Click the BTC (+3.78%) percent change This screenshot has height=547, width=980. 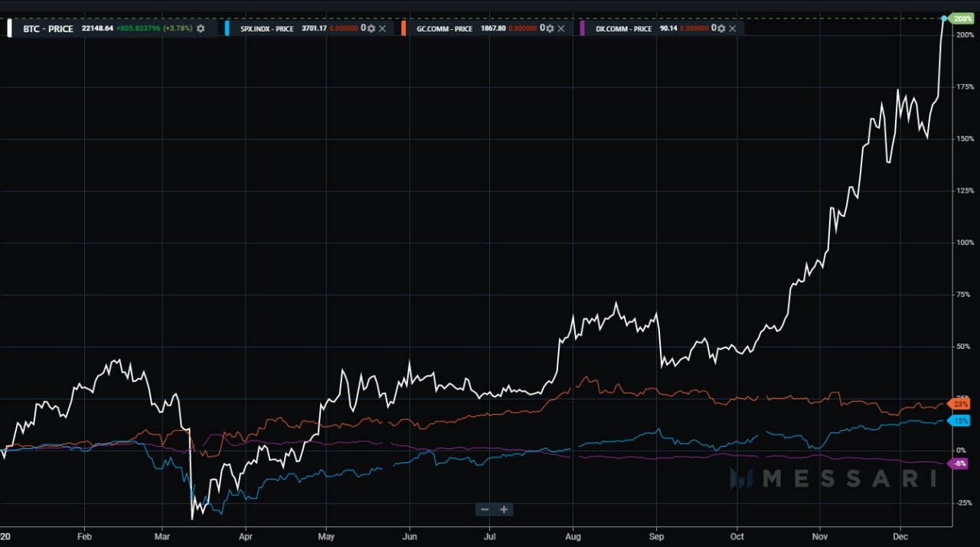coord(178,29)
